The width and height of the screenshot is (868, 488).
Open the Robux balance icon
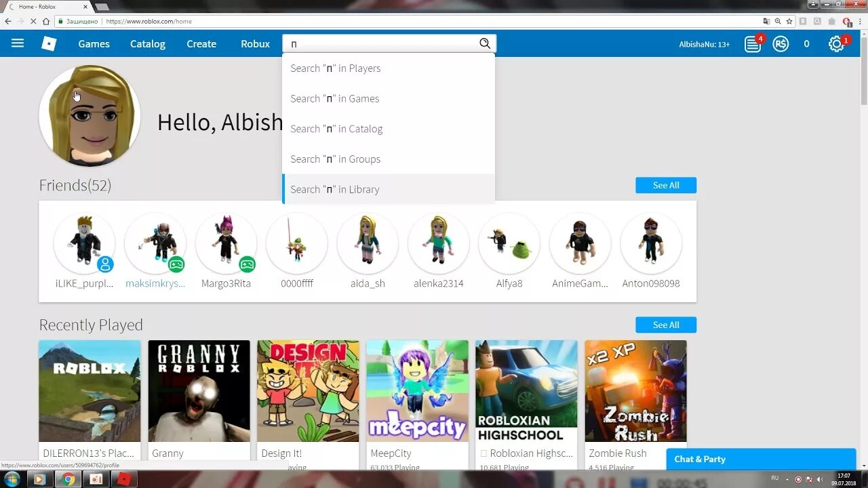pyautogui.click(x=781, y=44)
